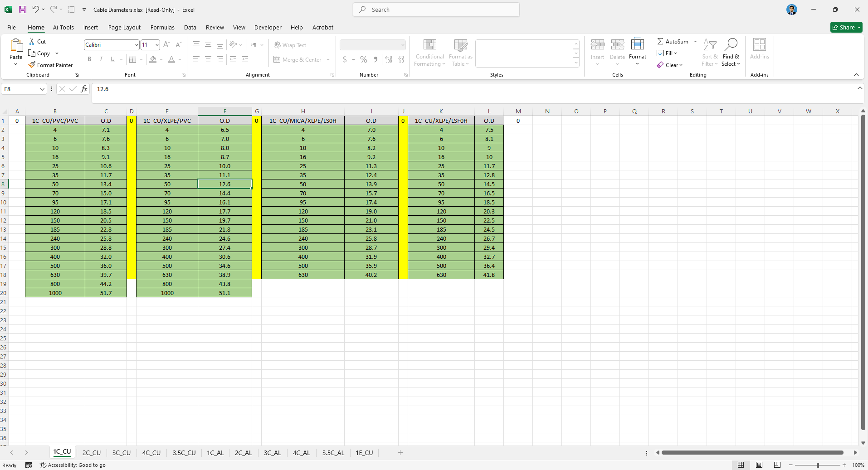Open the Developer ribbon tab
Image resolution: width=868 pixels, height=470 pixels.
pyautogui.click(x=268, y=27)
